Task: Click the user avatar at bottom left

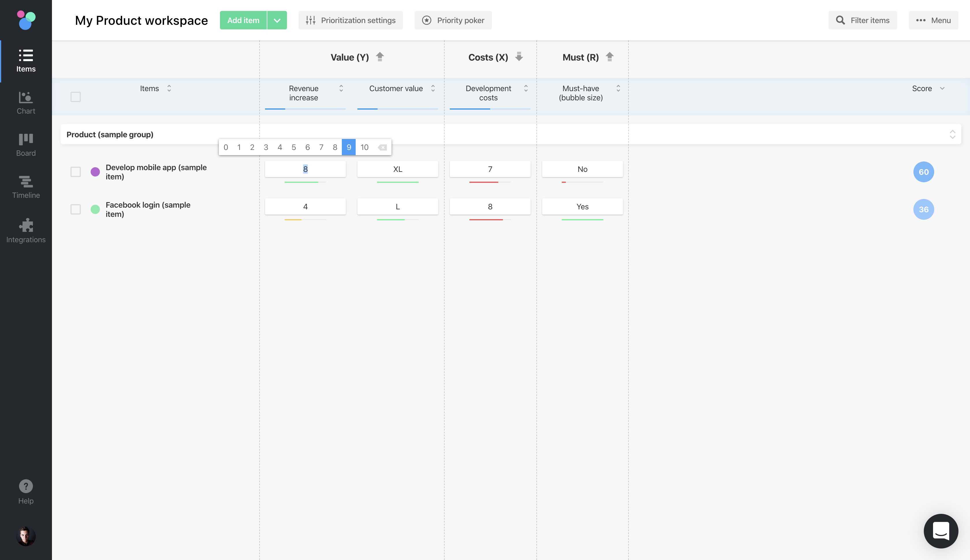Action: tap(25, 536)
